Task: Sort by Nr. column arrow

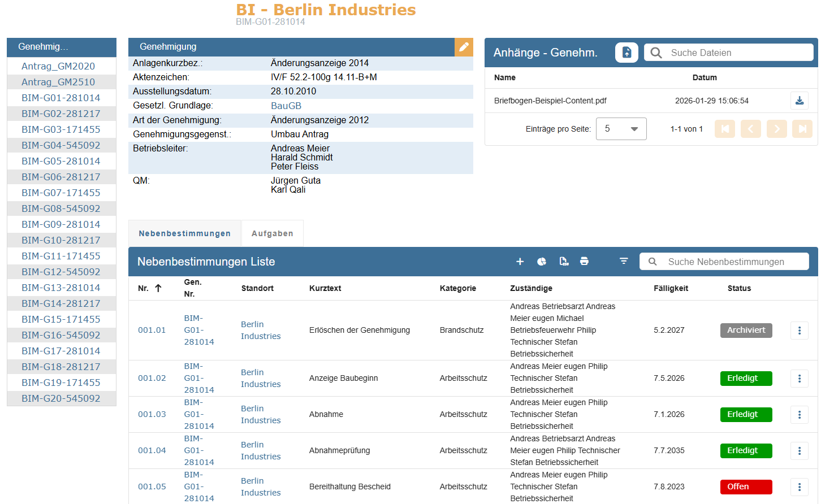Action: click(158, 288)
